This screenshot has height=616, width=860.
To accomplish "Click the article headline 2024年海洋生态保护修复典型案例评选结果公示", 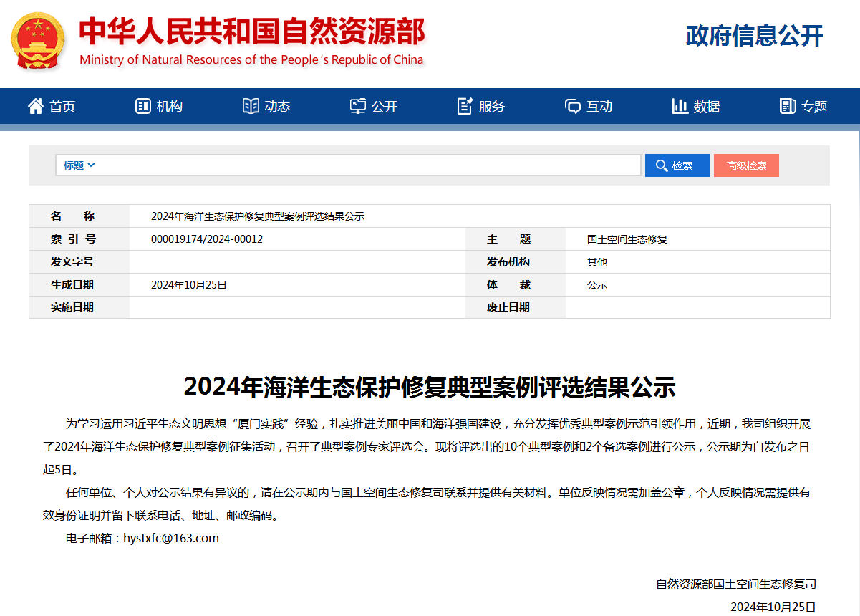I will tap(430, 387).
